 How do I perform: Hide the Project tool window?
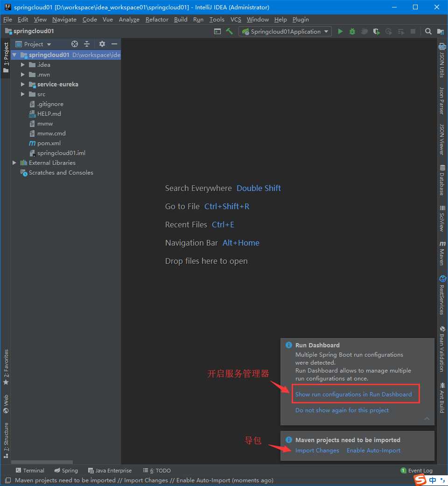pos(114,44)
